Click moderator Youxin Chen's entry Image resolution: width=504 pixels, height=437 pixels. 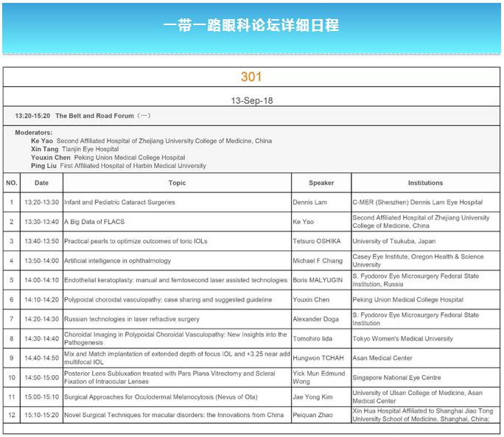(51, 158)
